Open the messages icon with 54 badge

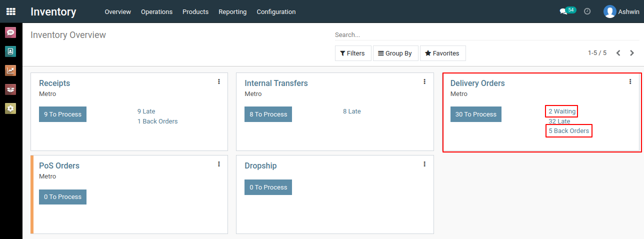[567, 11]
